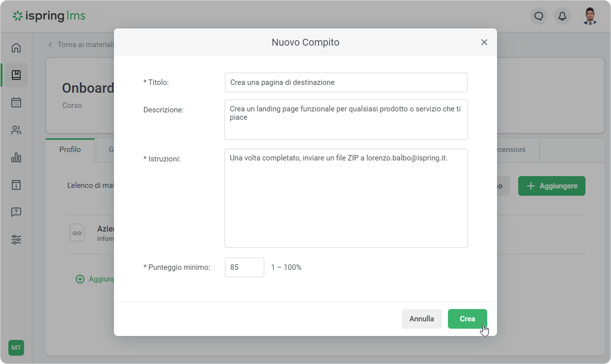Screen dimensions: 611x364
Task: Click the Punteggio minimo field
Action: tap(244, 267)
